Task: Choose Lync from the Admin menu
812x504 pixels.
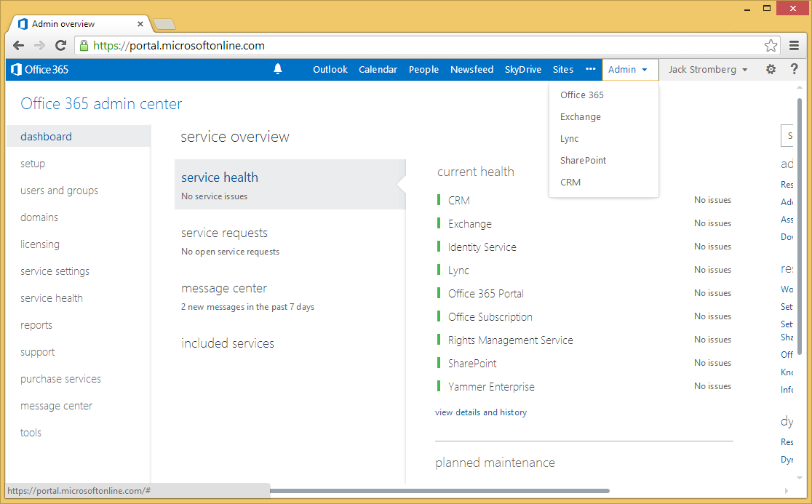Action: (x=569, y=139)
